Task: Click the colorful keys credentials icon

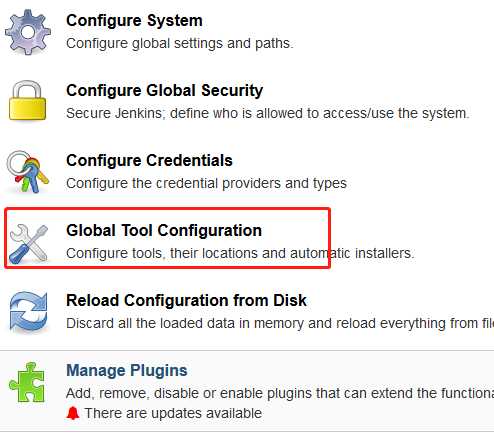Action: 28,172
